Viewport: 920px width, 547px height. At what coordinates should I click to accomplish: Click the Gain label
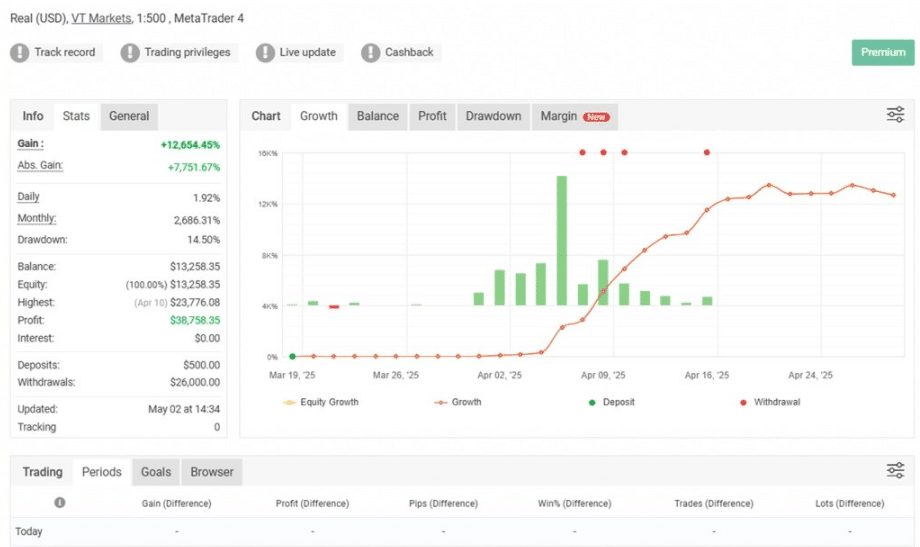[x=31, y=143]
